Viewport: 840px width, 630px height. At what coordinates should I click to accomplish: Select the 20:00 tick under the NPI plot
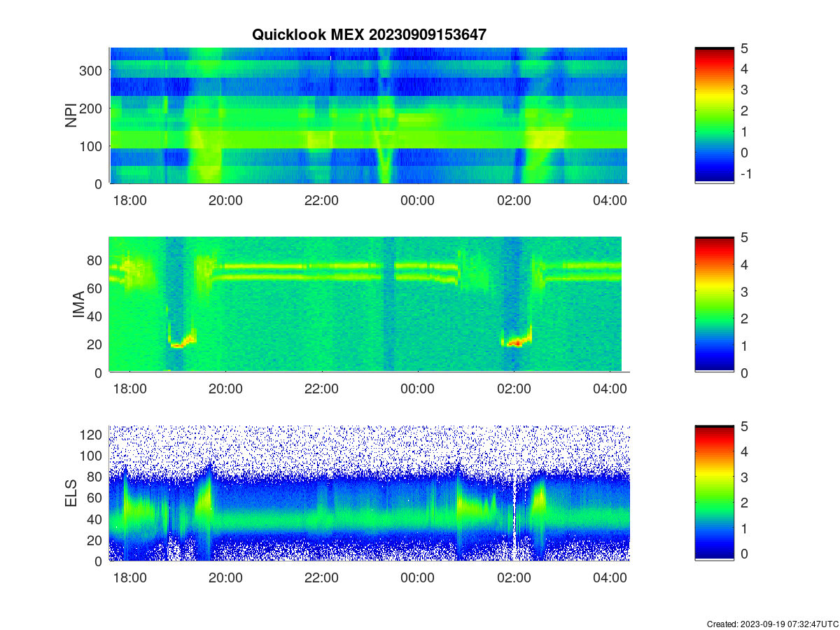tap(225, 200)
